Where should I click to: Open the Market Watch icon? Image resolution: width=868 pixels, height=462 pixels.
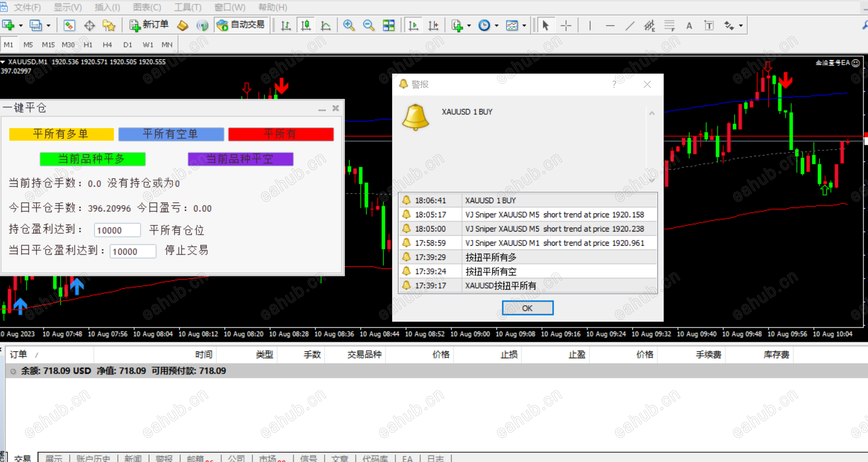tap(69, 26)
